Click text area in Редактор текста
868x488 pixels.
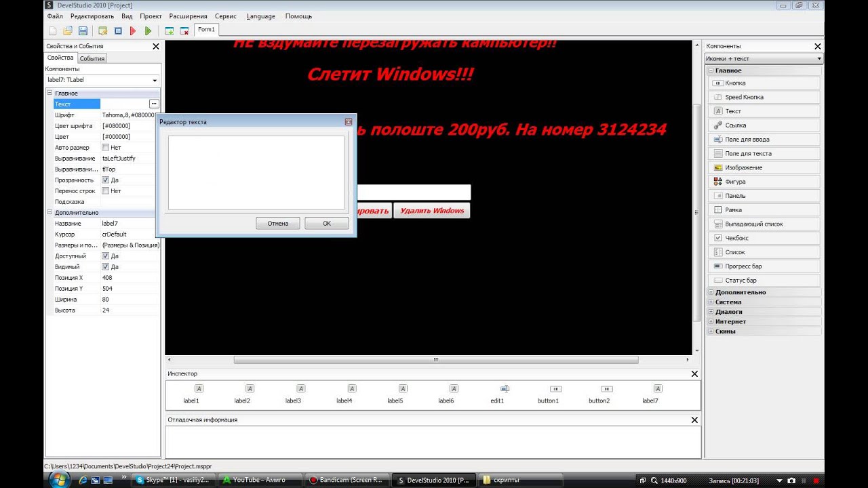tap(256, 173)
